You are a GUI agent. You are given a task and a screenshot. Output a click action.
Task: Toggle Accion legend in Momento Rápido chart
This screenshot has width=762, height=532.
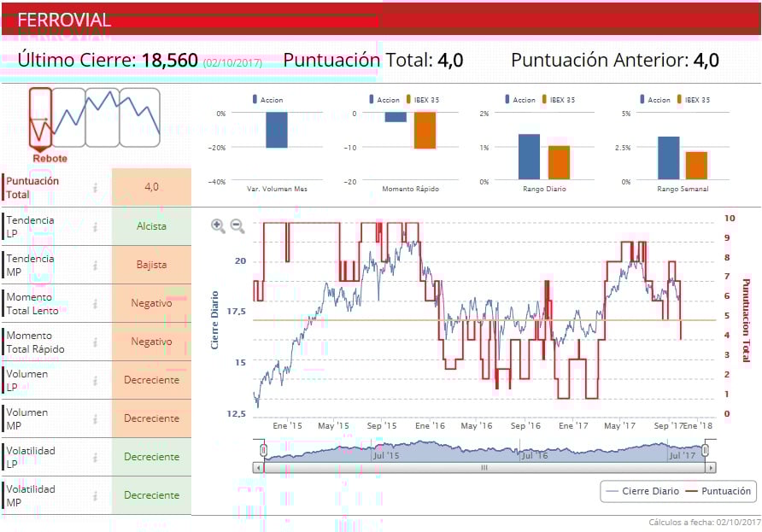384,100
